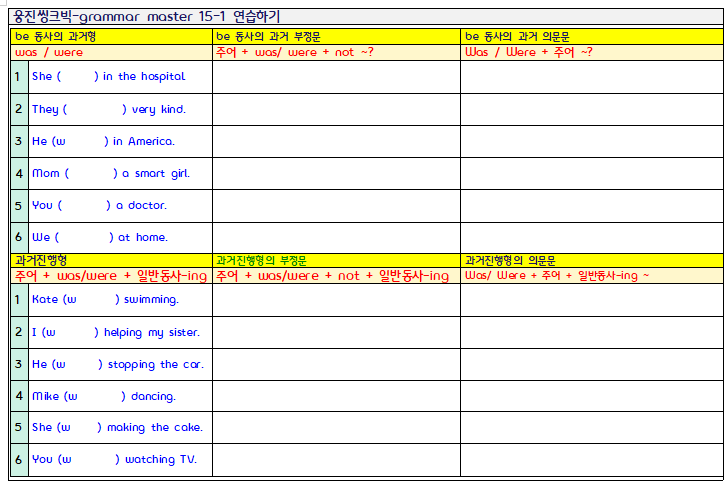Screen dimensions: 725x486
Task: Click sentence 'She ( ) in the hospital'
Action: (x=109, y=76)
